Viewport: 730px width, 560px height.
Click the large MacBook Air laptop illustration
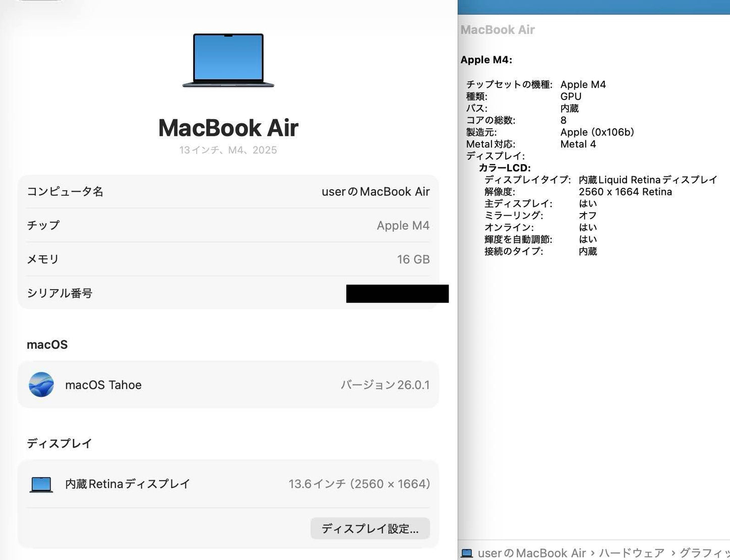click(228, 60)
